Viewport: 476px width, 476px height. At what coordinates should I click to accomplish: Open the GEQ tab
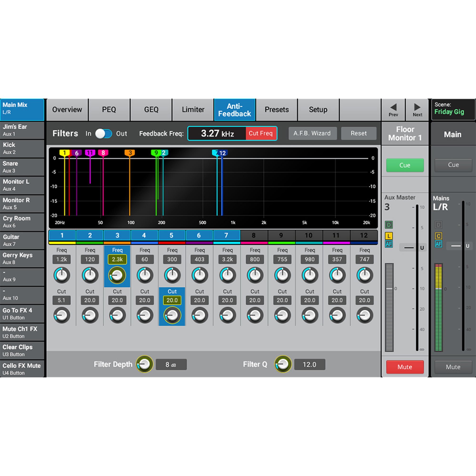(151, 110)
